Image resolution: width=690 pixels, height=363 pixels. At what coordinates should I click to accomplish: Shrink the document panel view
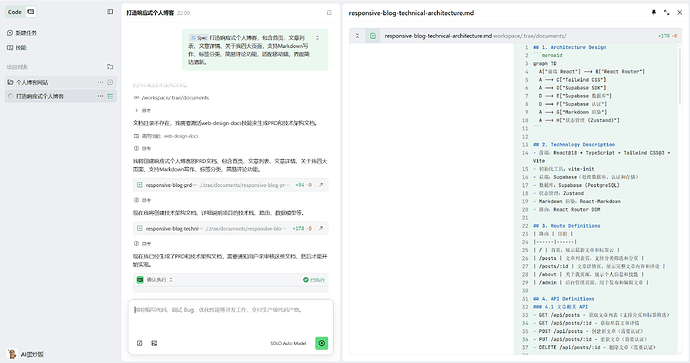667,13
